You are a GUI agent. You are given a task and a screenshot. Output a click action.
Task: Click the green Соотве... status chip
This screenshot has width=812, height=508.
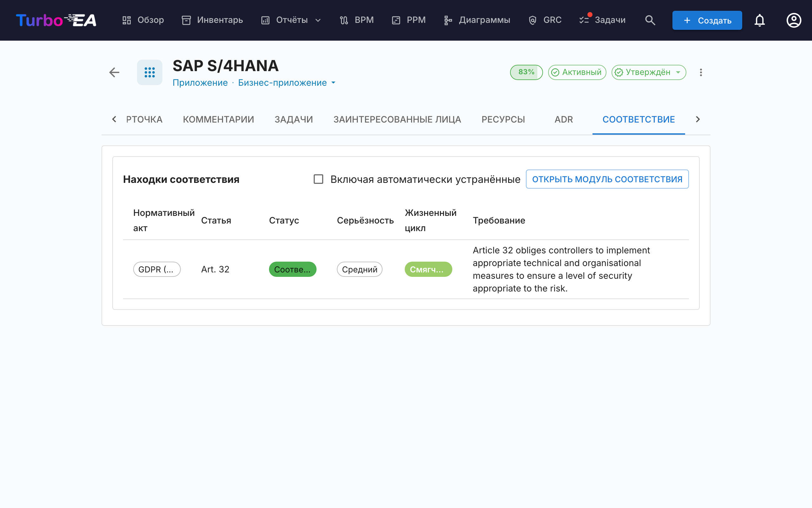coord(292,269)
